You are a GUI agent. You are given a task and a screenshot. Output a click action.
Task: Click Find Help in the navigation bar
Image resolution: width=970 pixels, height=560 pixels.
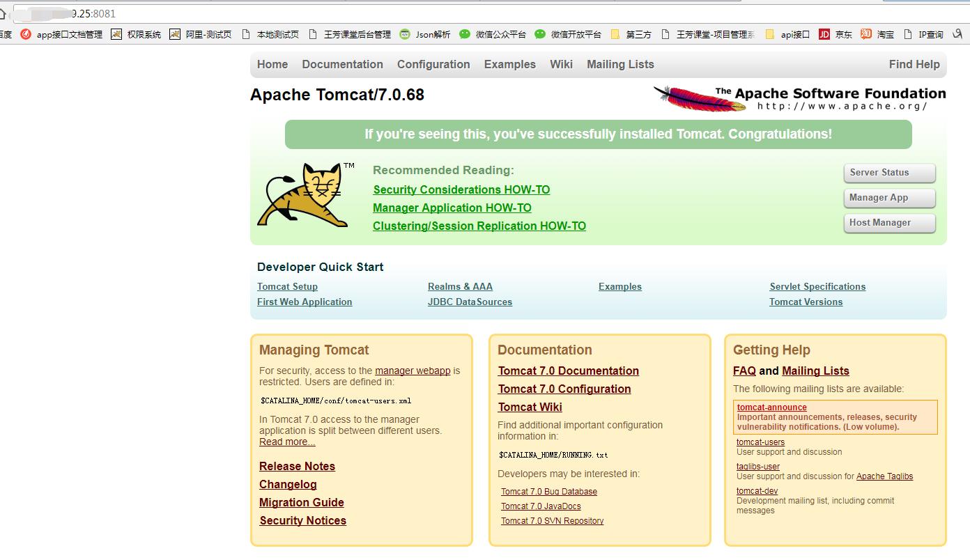point(914,64)
